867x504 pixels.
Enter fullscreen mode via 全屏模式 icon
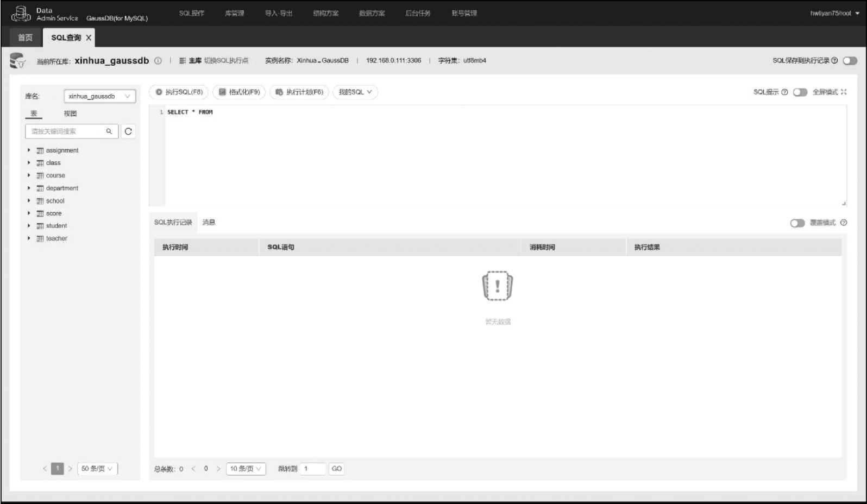[844, 92]
